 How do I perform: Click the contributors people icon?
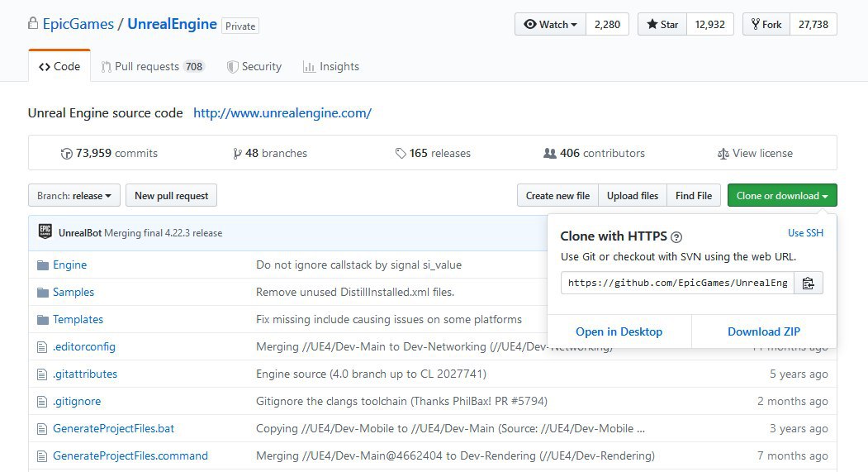(550, 153)
